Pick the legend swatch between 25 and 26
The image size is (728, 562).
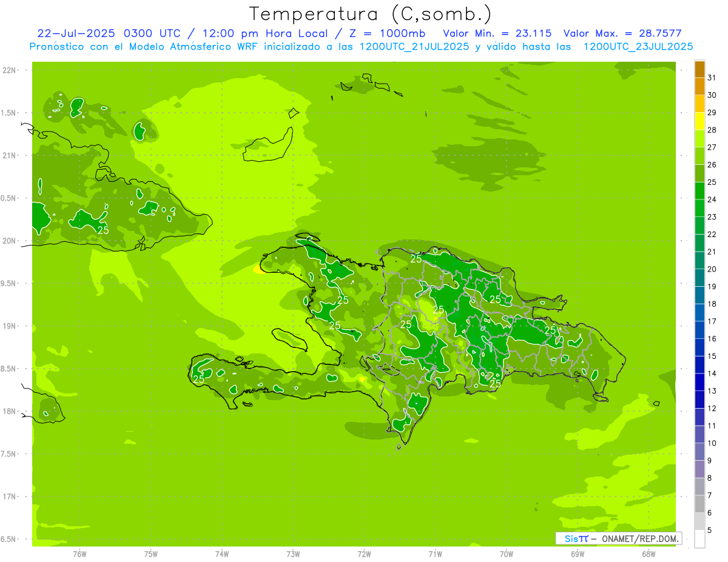tap(699, 173)
